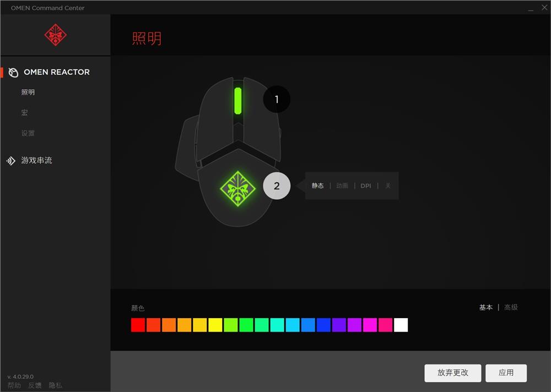The image size is (551, 392).
Task: Open the 宏 macro settings page
Action: click(24, 112)
